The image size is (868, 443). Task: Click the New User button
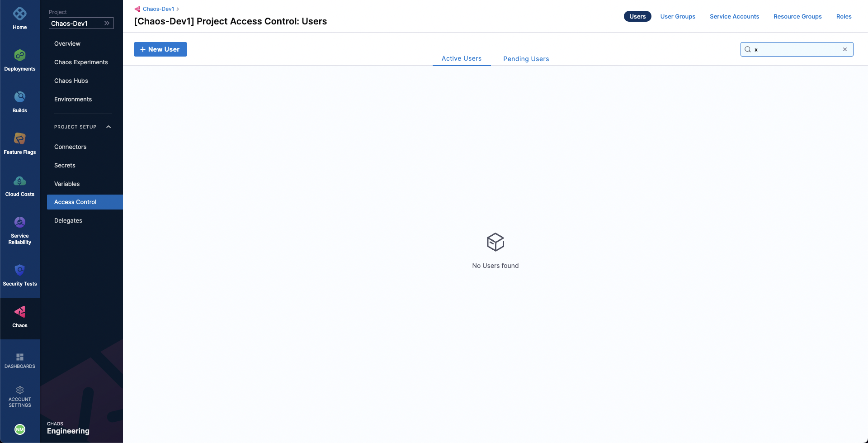tap(160, 49)
